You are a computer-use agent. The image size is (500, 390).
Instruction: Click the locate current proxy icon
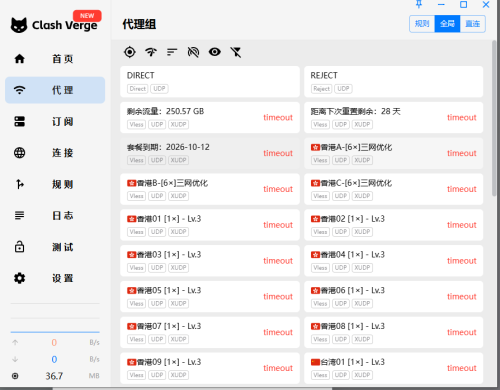coord(130,52)
